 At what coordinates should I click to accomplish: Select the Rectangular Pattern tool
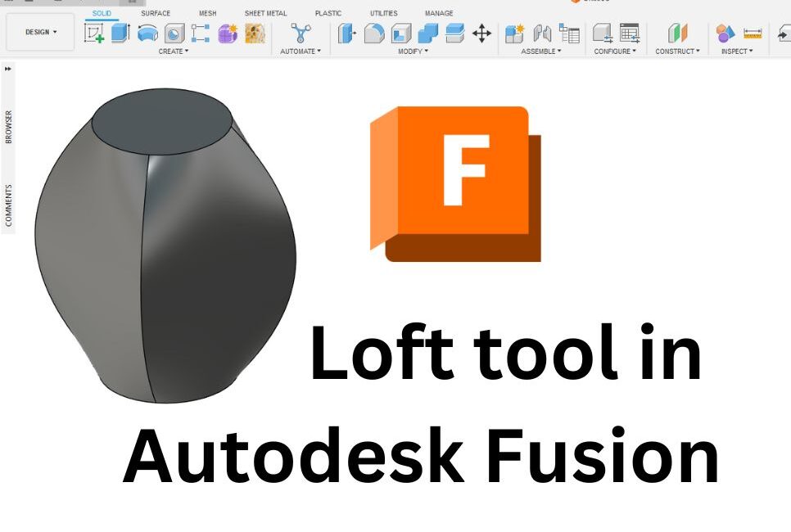(201, 34)
